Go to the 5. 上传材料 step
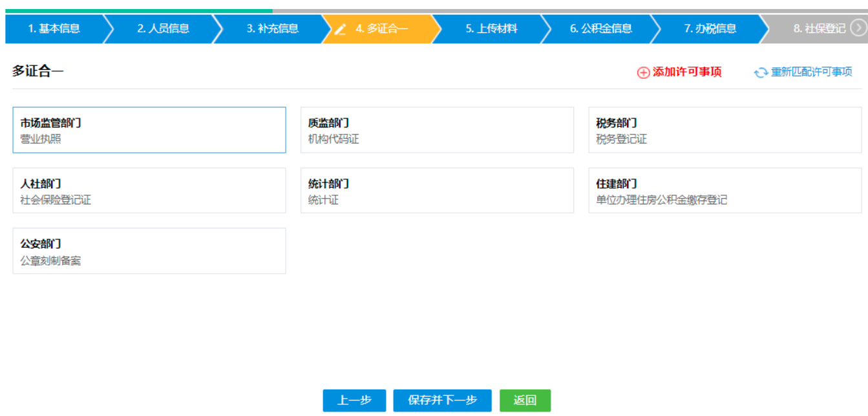Viewport: 868px width, 416px height. [x=492, y=28]
